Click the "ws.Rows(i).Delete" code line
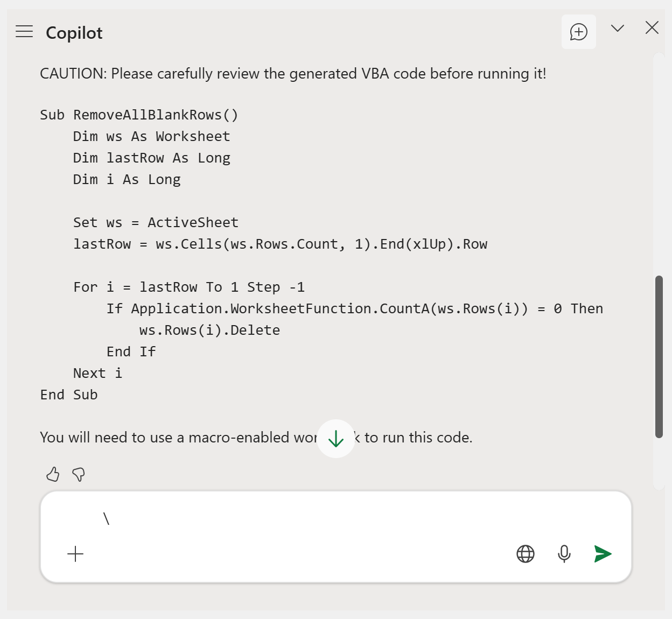The height and width of the screenshot is (619, 672). point(209,330)
